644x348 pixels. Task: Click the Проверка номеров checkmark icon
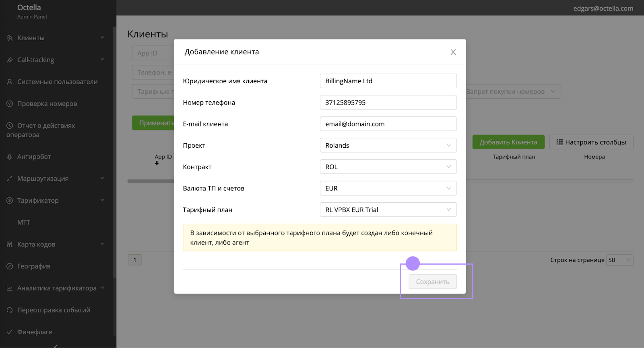pyautogui.click(x=10, y=104)
